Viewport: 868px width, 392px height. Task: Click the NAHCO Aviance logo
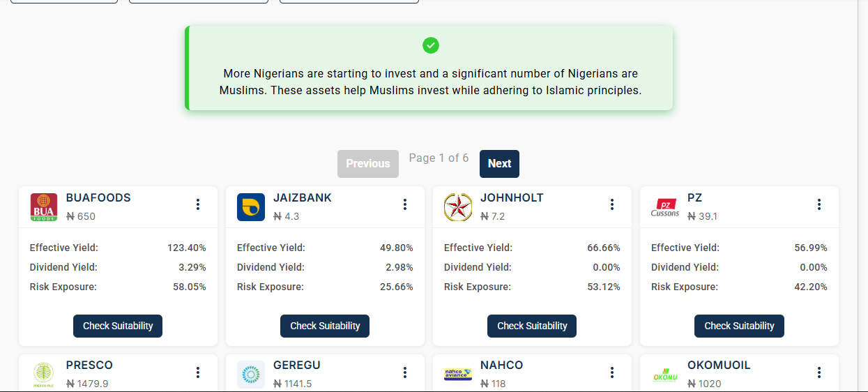point(458,374)
